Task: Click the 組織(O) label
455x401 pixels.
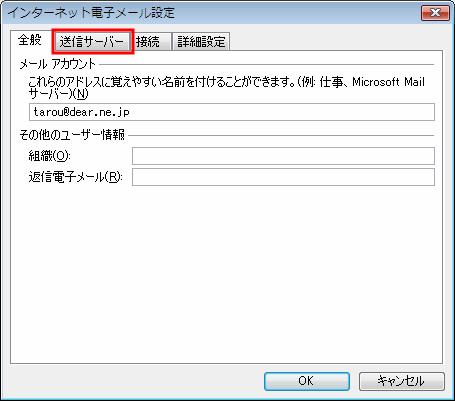Action: point(49,156)
